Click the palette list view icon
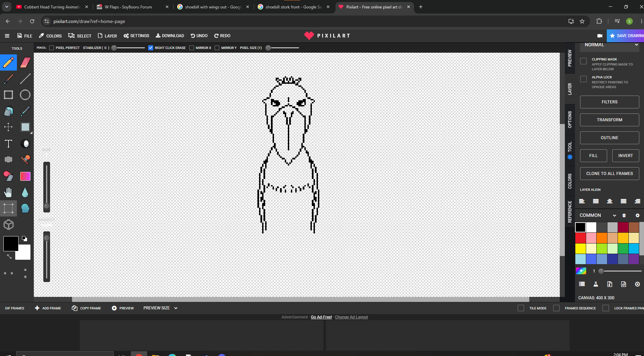Screen dimensions: 644x356 [582, 284]
